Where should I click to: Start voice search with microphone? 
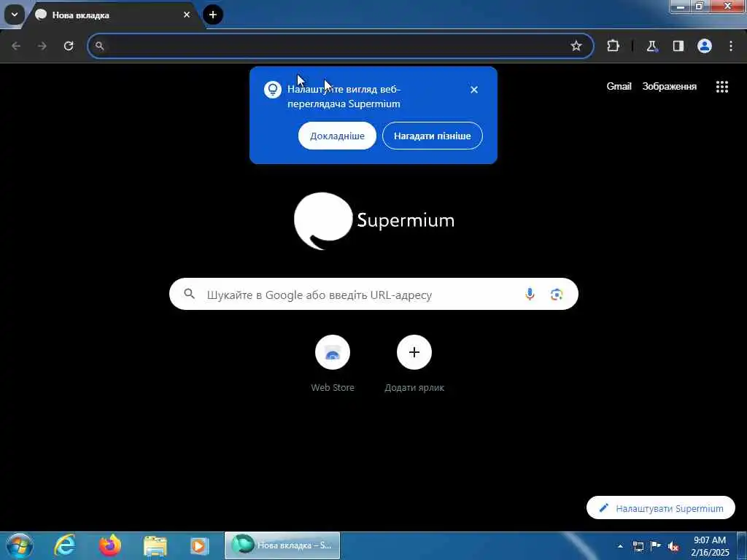[x=530, y=295]
